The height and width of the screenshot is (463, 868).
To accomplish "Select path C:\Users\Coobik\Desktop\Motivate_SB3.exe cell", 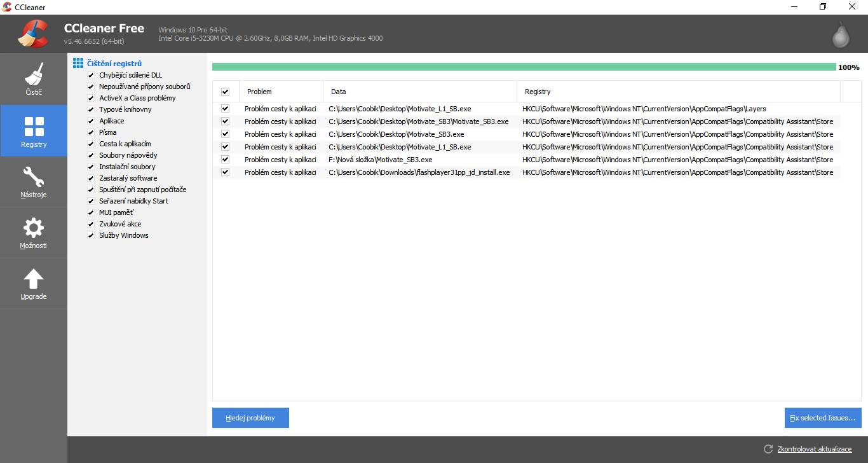I will pos(397,134).
